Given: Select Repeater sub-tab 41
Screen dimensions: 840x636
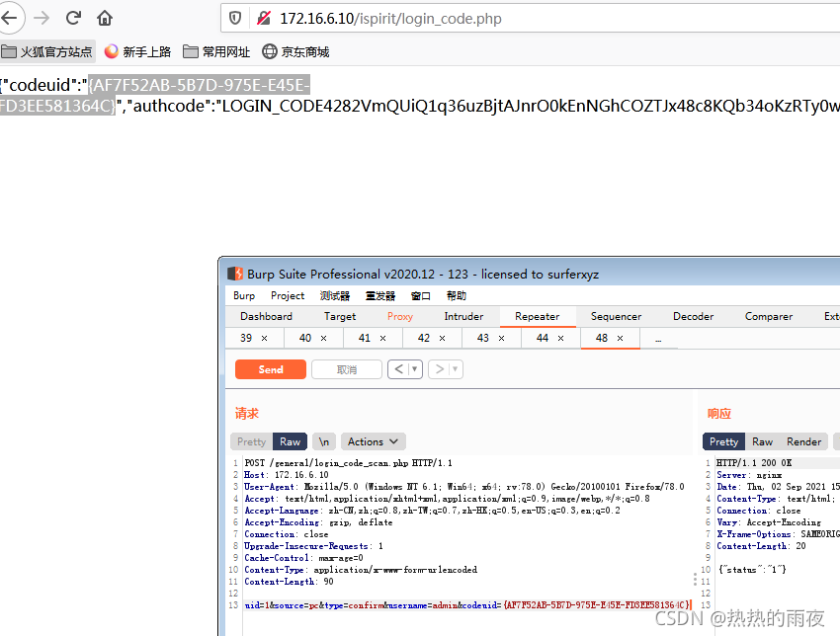Looking at the screenshot, I should coord(365,338).
